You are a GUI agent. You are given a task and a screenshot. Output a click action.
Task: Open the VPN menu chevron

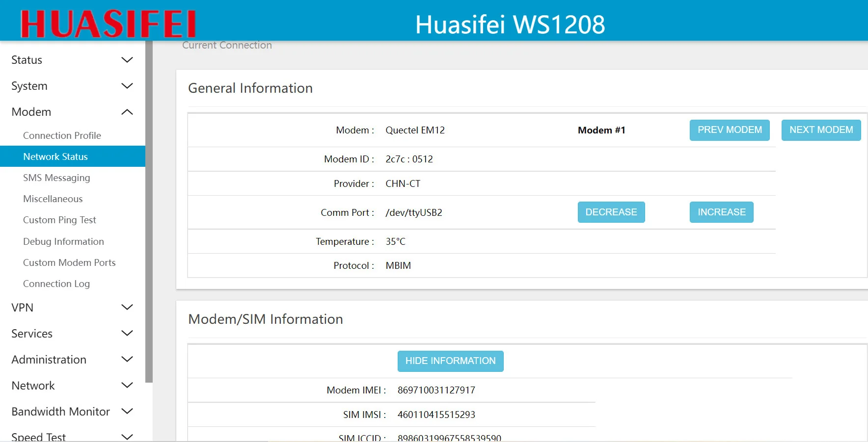point(127,308)
